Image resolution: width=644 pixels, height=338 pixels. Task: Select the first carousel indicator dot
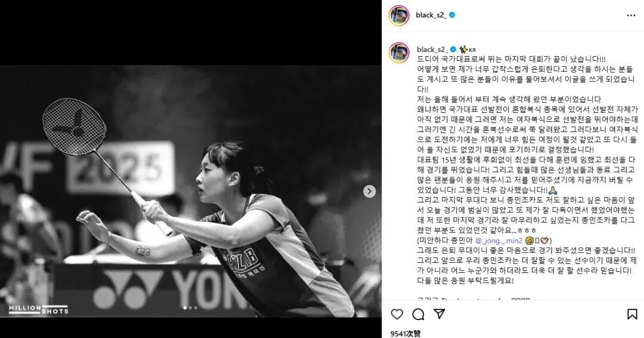185,308
